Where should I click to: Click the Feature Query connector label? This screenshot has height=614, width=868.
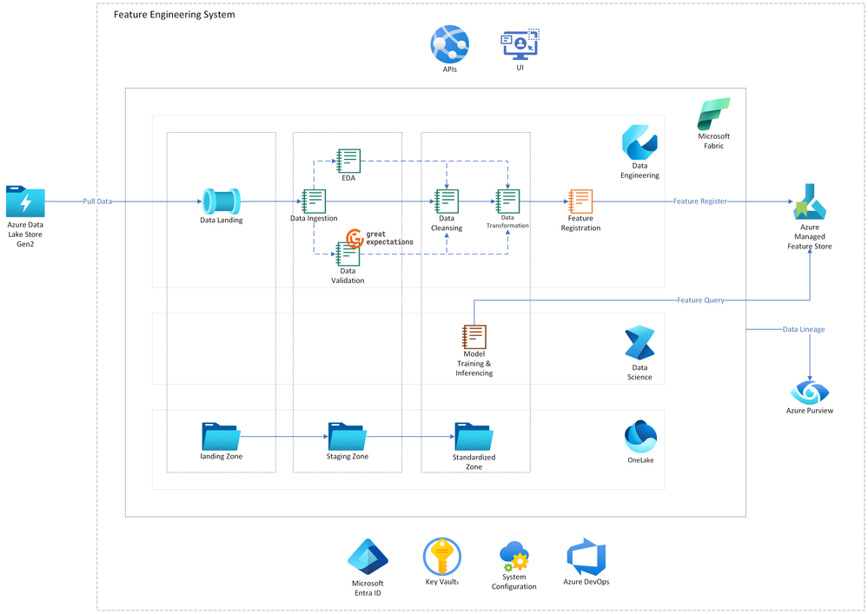coord(700,300)
